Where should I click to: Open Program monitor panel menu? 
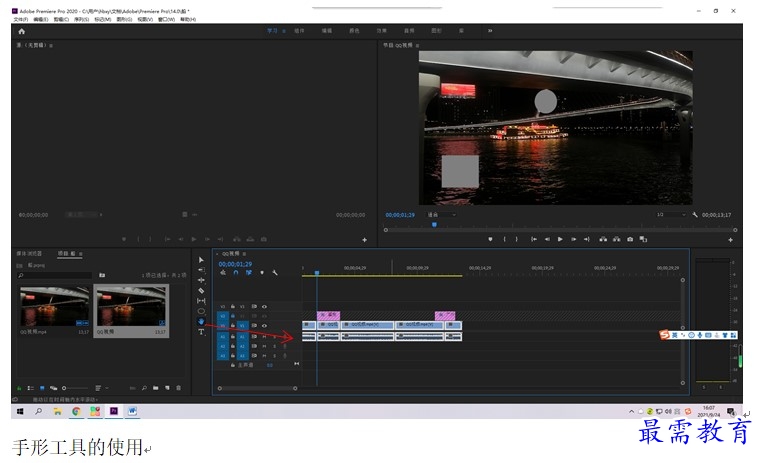(x=417, y=45)
